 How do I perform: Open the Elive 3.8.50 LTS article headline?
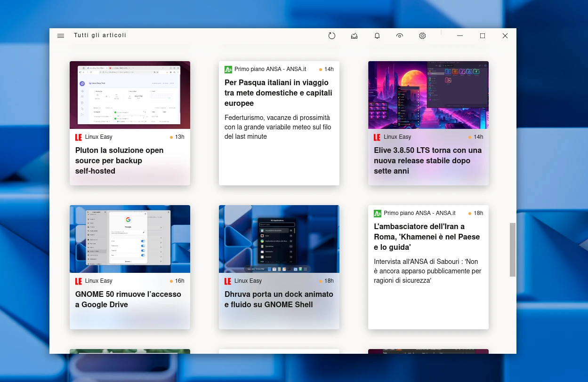[427, 160]
